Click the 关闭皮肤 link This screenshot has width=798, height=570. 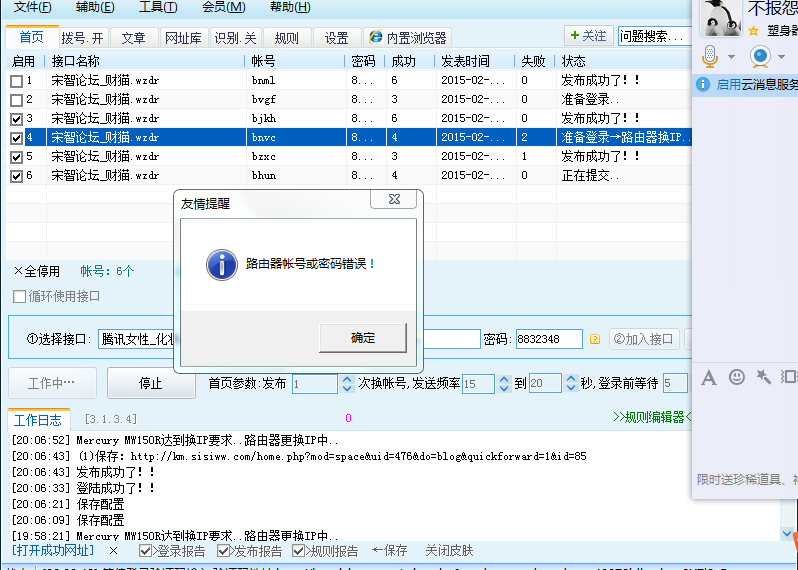tap(449, 551)
